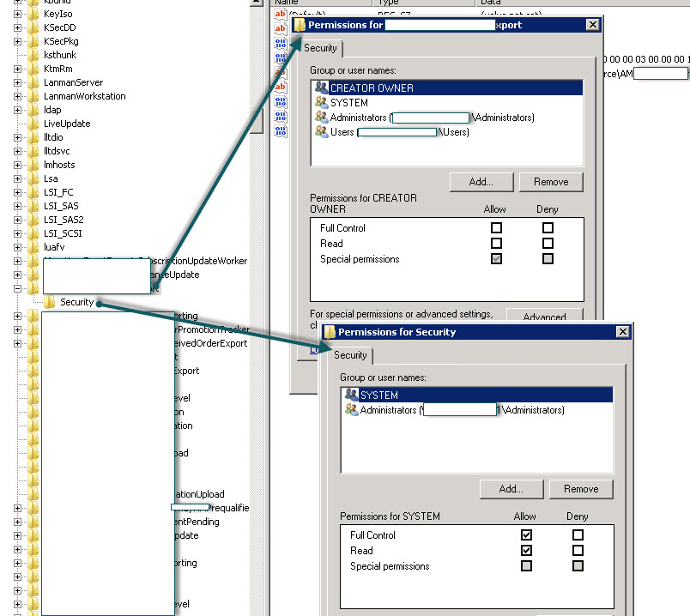Click Add... in upper permissions dialog
Screen dimensions: 690x616
click(481, 182)
